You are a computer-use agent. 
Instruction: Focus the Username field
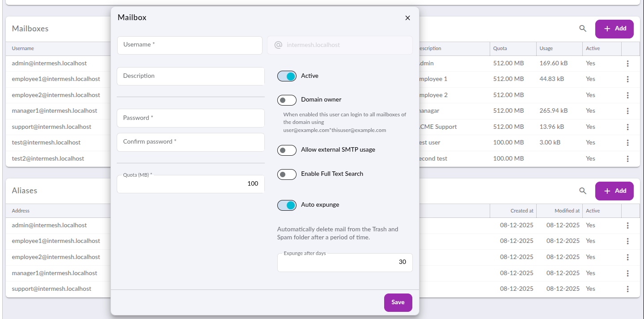pyautogui.click(x=190, y=45)
